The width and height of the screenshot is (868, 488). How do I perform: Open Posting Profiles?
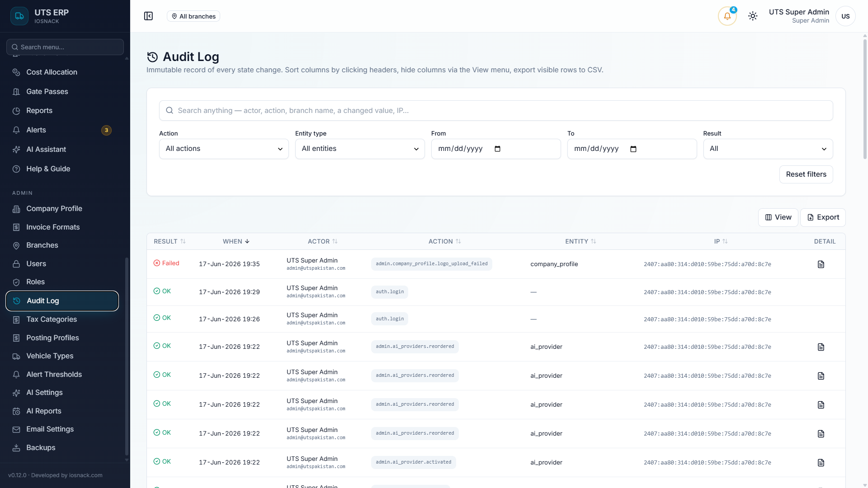point(62,338)
